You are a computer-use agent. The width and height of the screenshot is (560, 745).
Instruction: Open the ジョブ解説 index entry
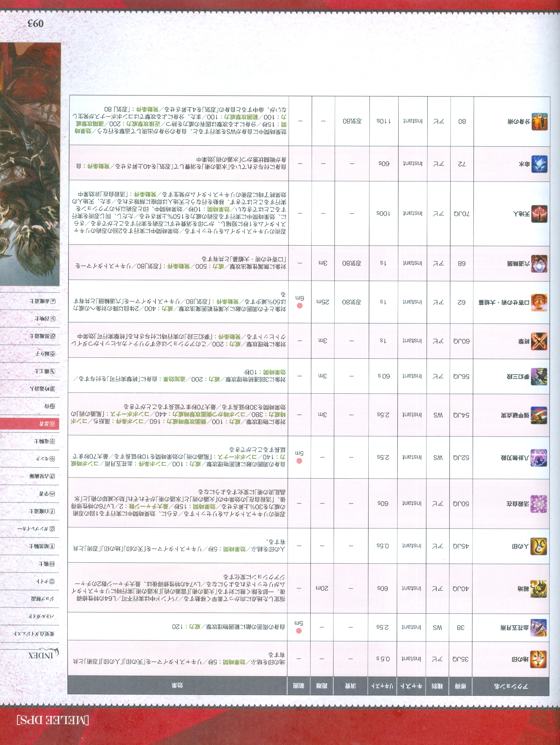point(43,599)
